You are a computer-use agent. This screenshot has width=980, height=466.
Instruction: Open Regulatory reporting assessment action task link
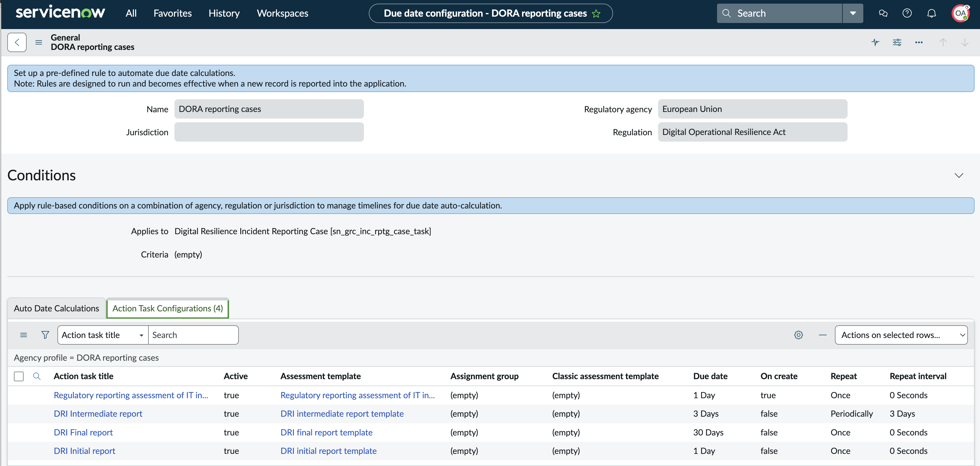tap(131, 395)
